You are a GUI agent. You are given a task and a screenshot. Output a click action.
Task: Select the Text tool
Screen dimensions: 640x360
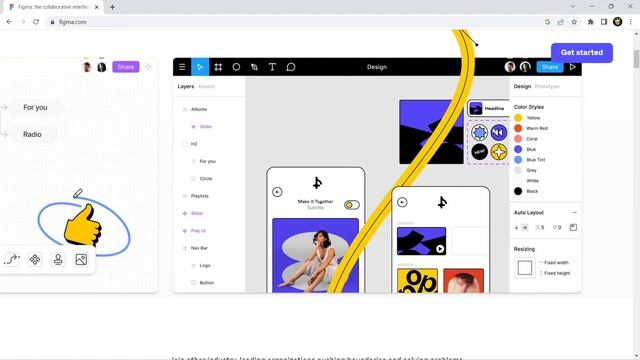pos(272,67)
